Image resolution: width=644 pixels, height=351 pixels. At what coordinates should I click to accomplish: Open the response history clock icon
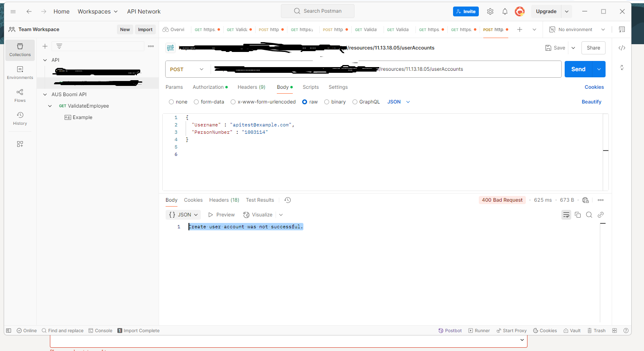point(287,200)
